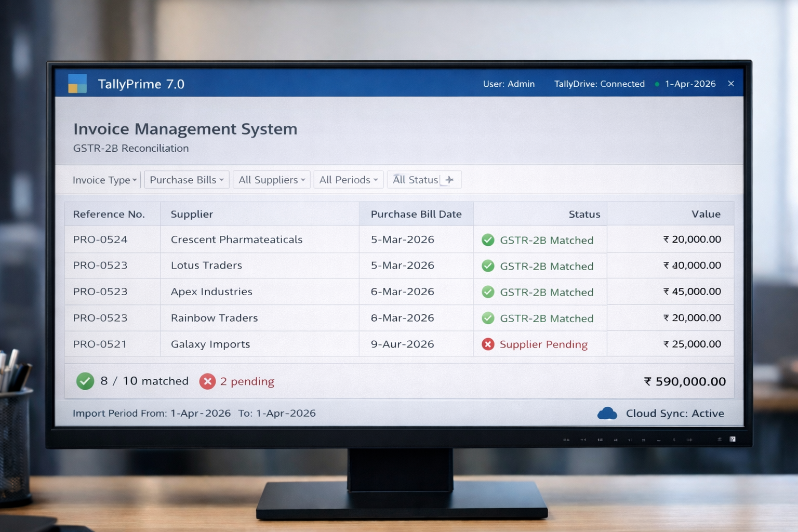Click the GSTR-2B Matched link for Galaxy Imports row
798x532 pixels.
[543, 344]
